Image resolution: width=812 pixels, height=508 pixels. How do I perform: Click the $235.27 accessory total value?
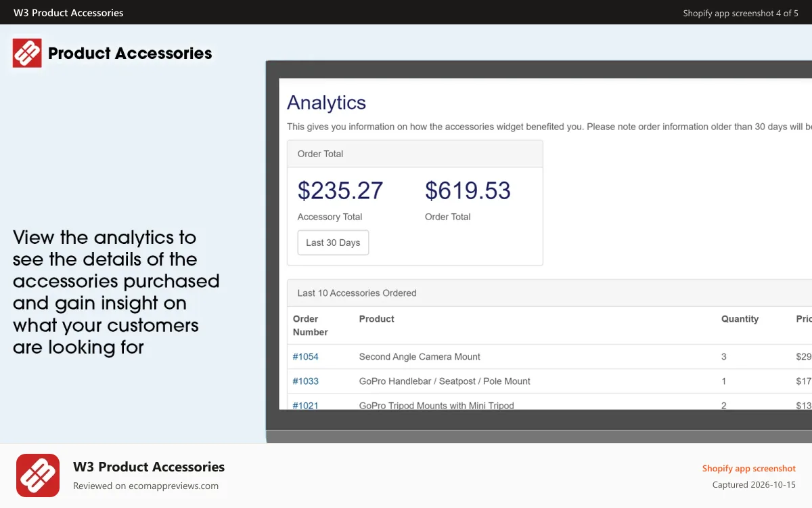click(x=340, y=190)
